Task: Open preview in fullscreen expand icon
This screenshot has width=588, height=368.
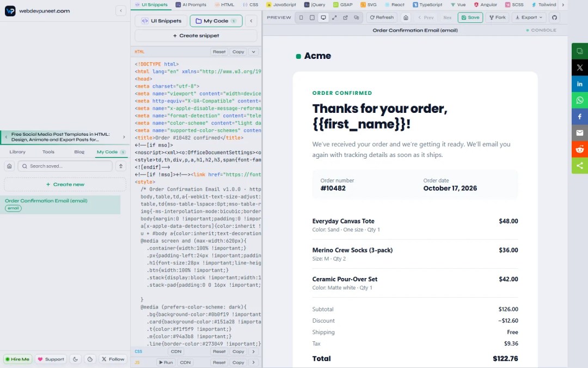Action: [x=334, y=17]
